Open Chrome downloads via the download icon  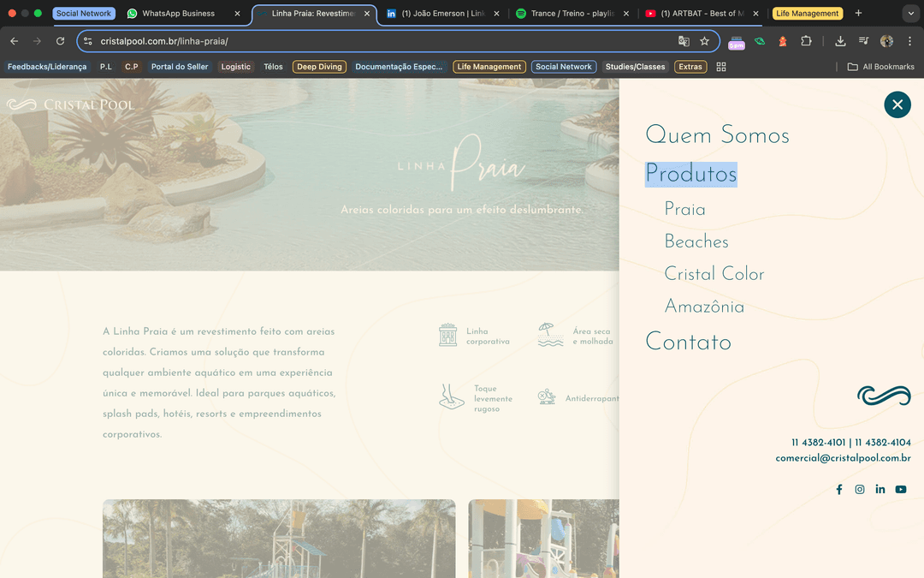[x=840, y=41]
